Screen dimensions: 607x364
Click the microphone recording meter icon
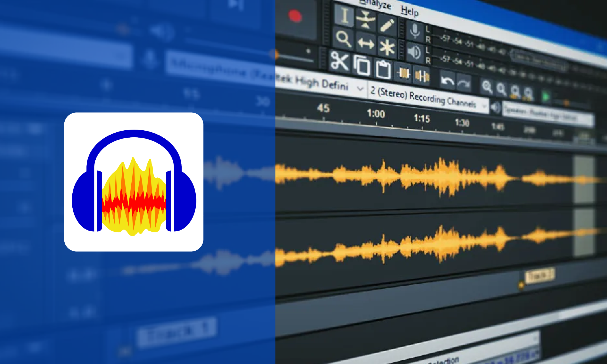tap(415, 31)
